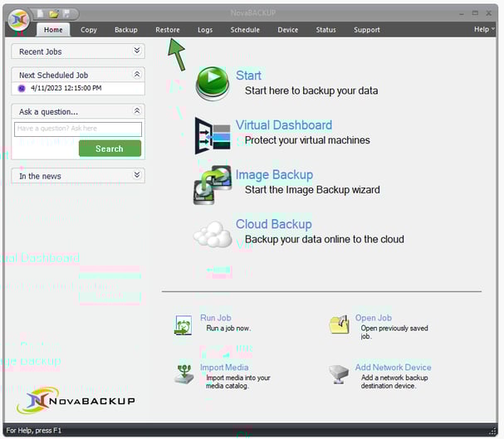Screen dimensions: 504x439
Task: Click the Add Network Device link
Action: click(x=393, y=368)
